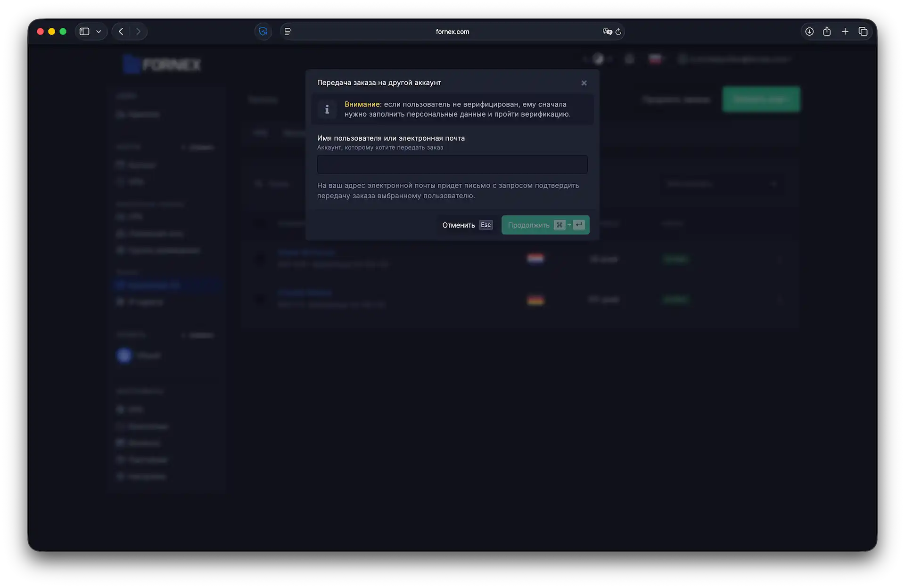
Task: Toggle the Safari sidebar icon
Action: tap(84, 32)
